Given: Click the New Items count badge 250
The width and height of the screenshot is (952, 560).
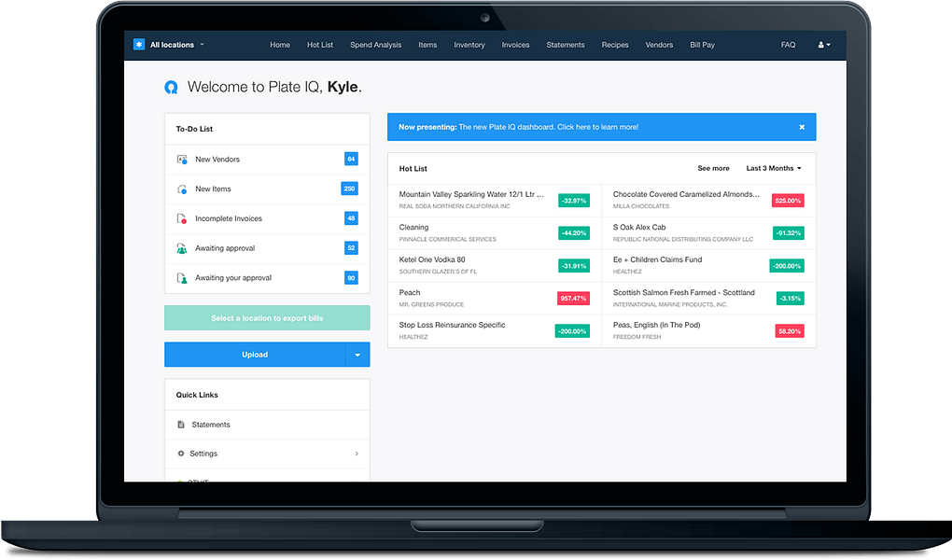Looking at the screenshot, I should (x=350, y=189).
